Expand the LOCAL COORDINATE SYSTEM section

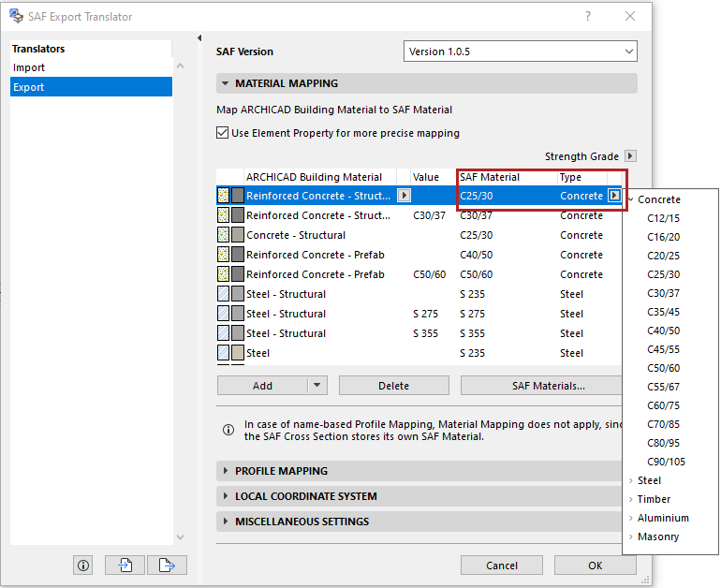point(225,496)
